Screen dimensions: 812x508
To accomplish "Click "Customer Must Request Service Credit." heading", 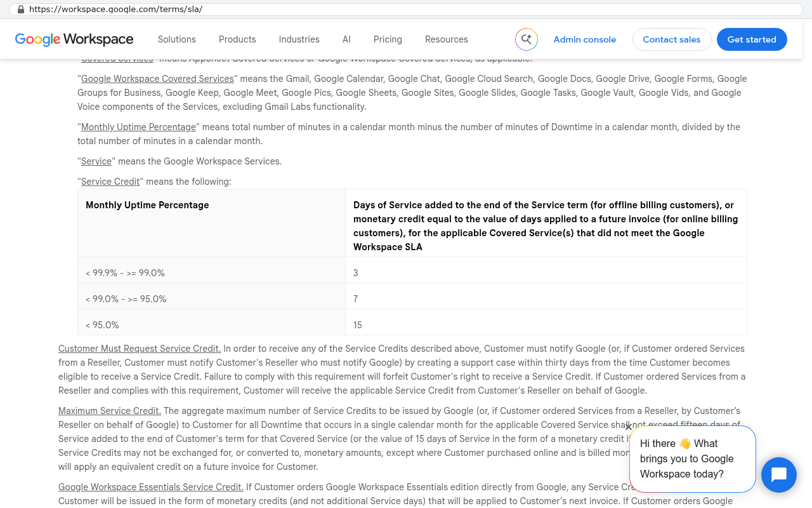I will [x=140, y=349].
